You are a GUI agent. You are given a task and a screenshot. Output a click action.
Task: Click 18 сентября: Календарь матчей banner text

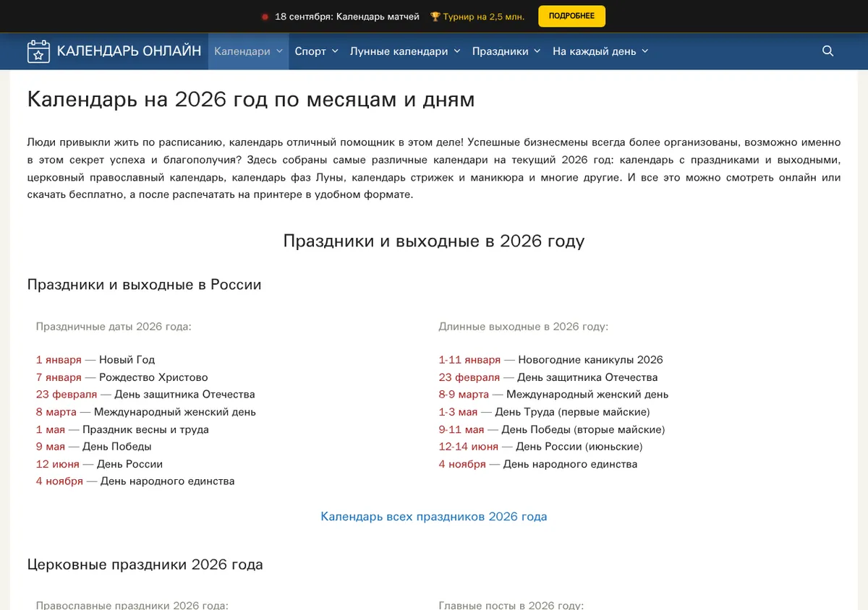click(x=347, y=17)
